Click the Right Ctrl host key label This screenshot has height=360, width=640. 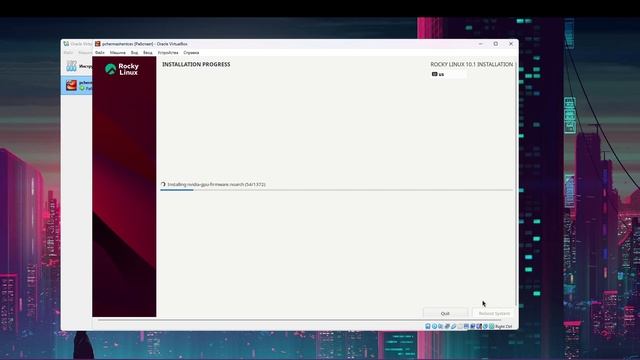pyautogui.click(x=504, y=327)
